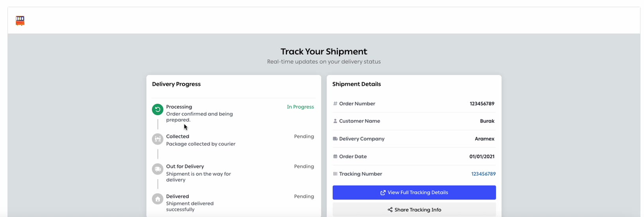Click the "Processing" step title
This screenshot has height=217, width=644.
tap(179, 107)
